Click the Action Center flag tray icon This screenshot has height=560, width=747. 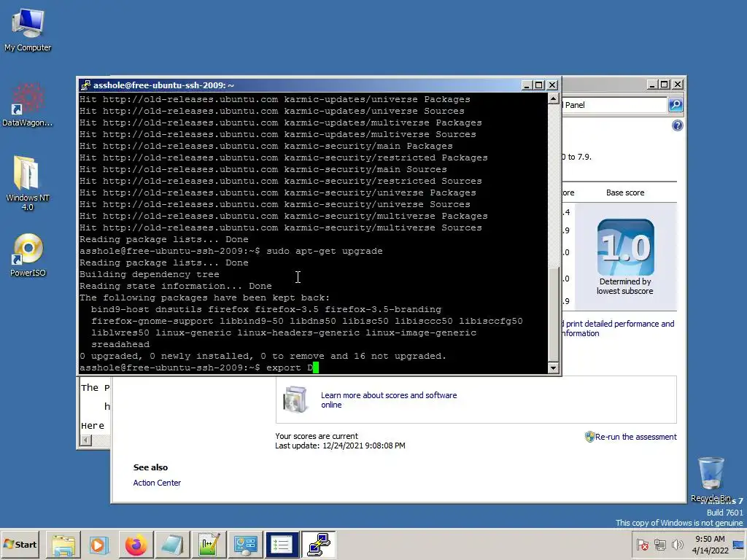click(x=643, y=545)
